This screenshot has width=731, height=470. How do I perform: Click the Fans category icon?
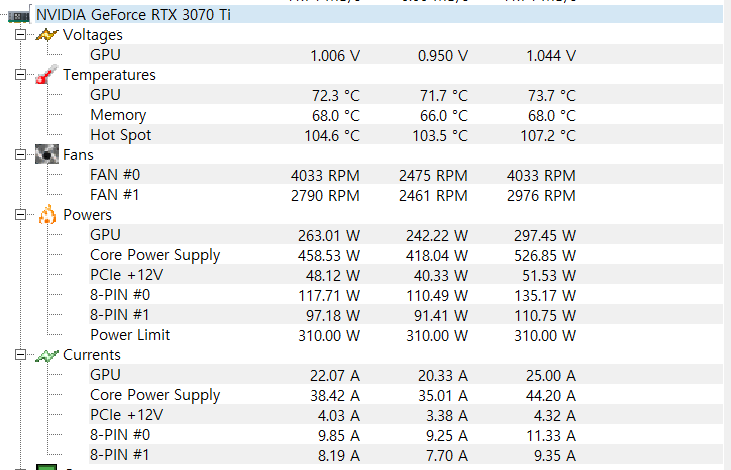pyautogui.click(x=47, y=154)
